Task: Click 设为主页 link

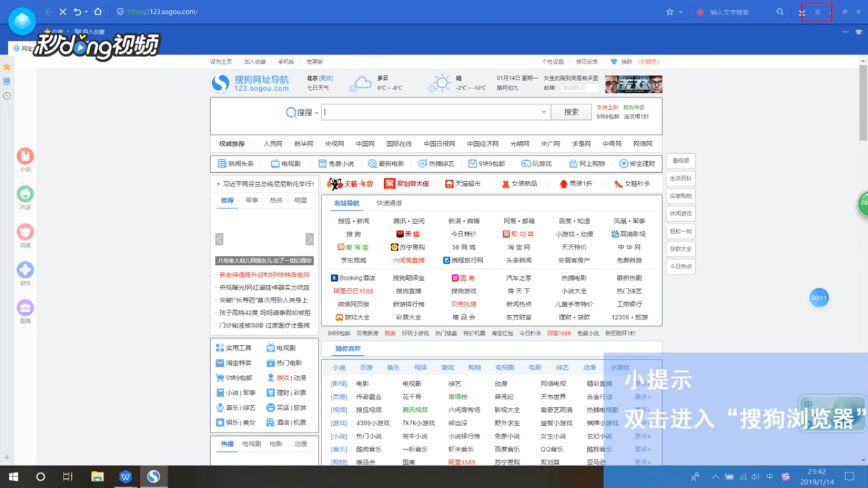Action: click(221, 62)
